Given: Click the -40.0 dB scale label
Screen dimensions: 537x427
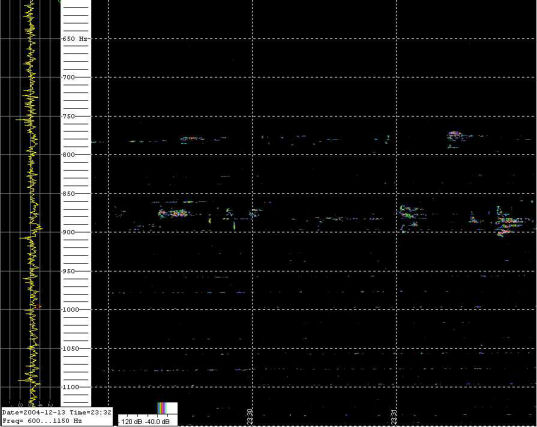Looking at the screenshot, I should pos(157,421).
